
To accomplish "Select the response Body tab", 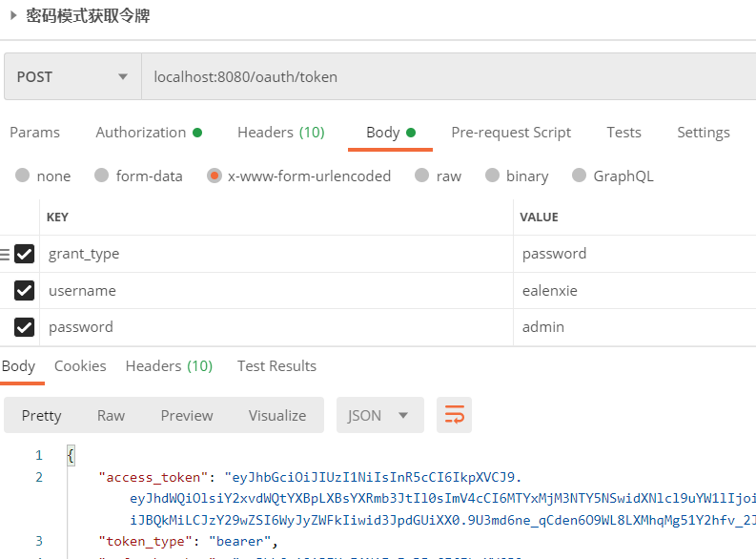I will tap(18, 366).
